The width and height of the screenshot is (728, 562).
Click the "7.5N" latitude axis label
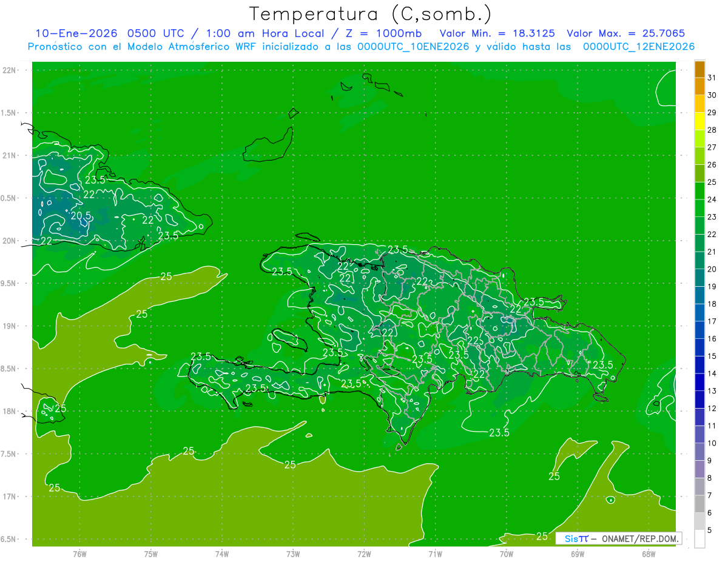(9, 454)
